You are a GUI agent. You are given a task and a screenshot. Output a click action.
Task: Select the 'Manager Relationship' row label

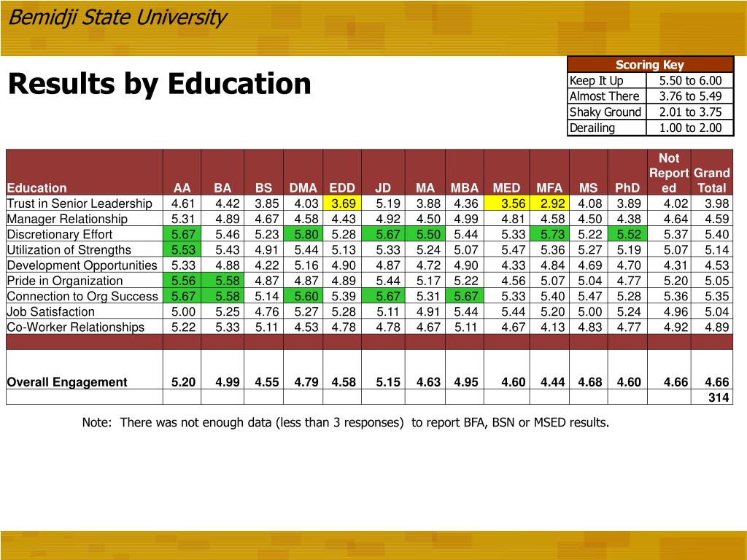click(x=67, y=219)
